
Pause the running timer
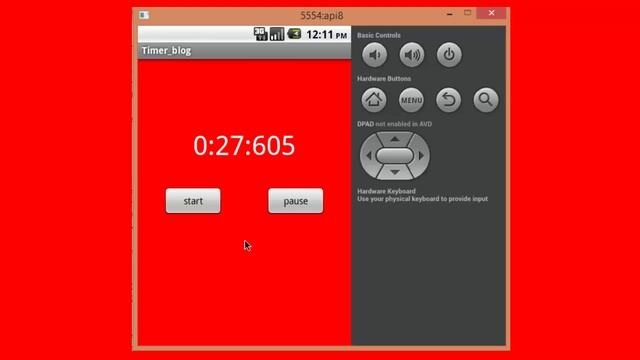[296, 201]
